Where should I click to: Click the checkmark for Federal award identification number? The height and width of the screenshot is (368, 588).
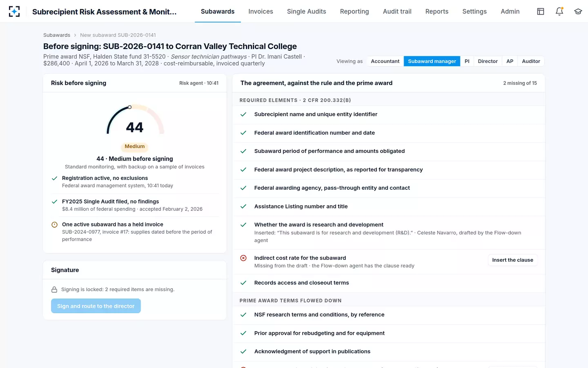click(x=243, y=133)
